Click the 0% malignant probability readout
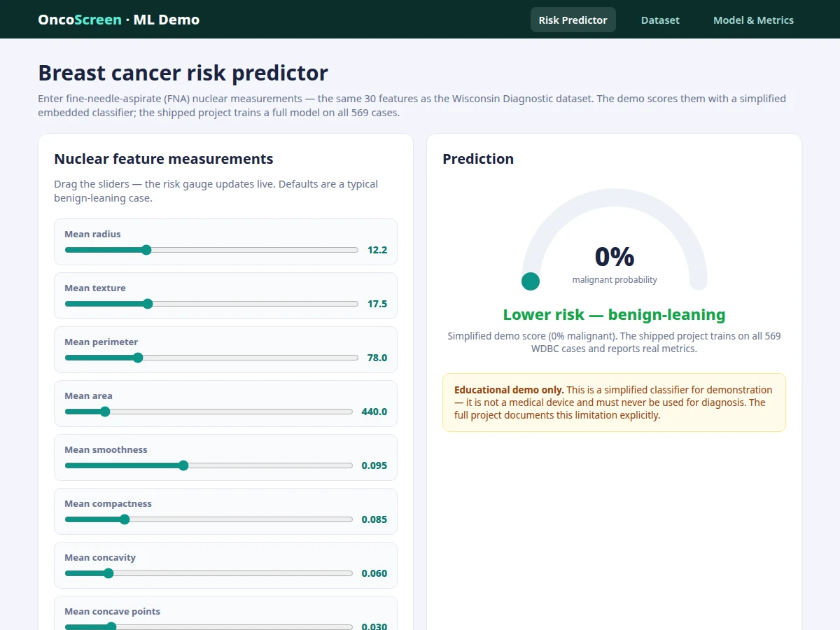Viewport: 840px width, 630px height. (x=615, y=257)
